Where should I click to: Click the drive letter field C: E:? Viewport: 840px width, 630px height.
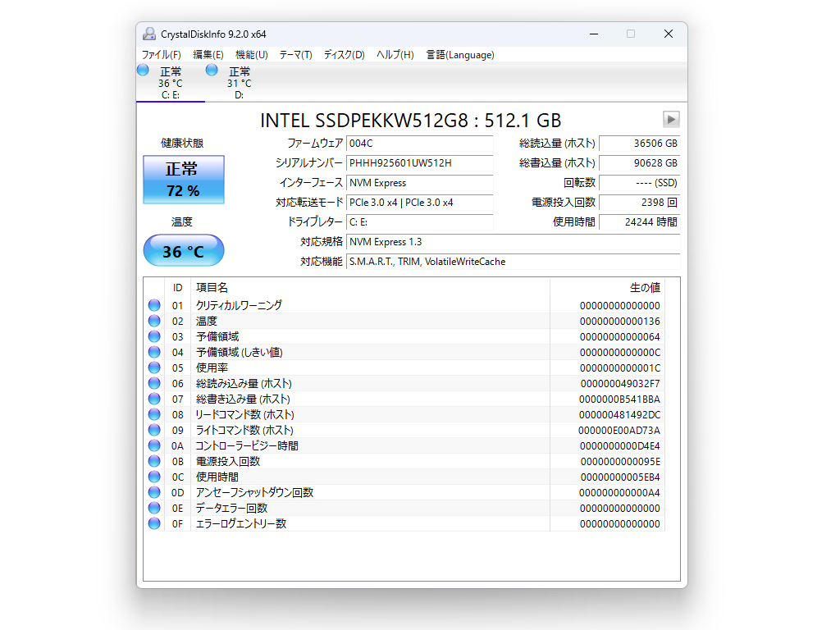419,222
